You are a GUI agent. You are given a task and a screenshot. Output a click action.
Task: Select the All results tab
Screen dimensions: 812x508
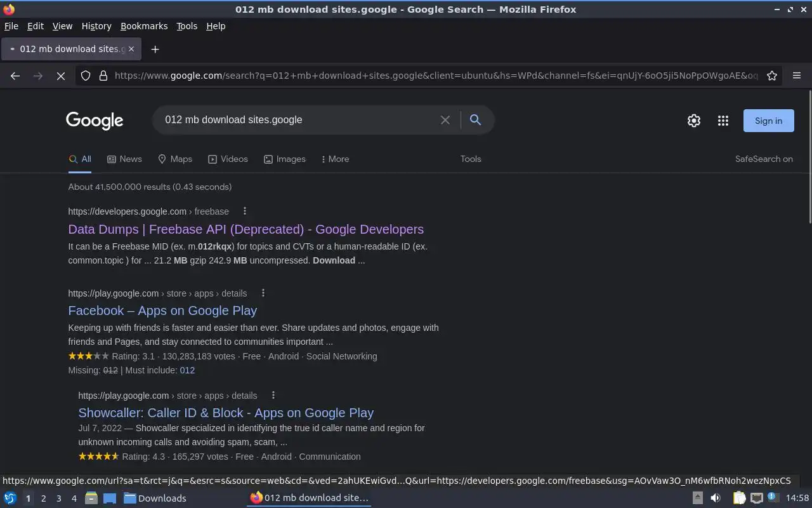coord(80,159)
